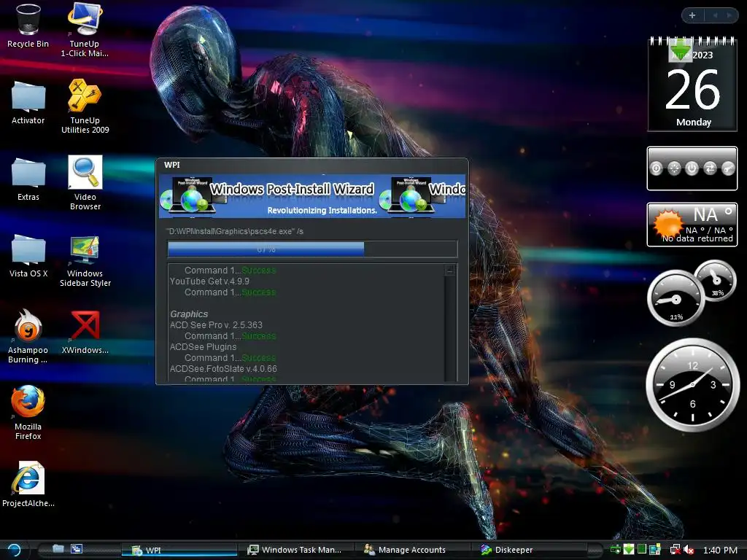Screen dimensions: 747x560
Task: Click the calendar gadget showing 26 Monday
Action: pyautogui.click(x=692, y=85)
